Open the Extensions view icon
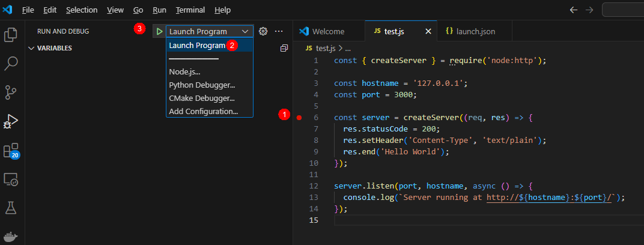This screenshot has height=245, width=644. click(11, 150)
